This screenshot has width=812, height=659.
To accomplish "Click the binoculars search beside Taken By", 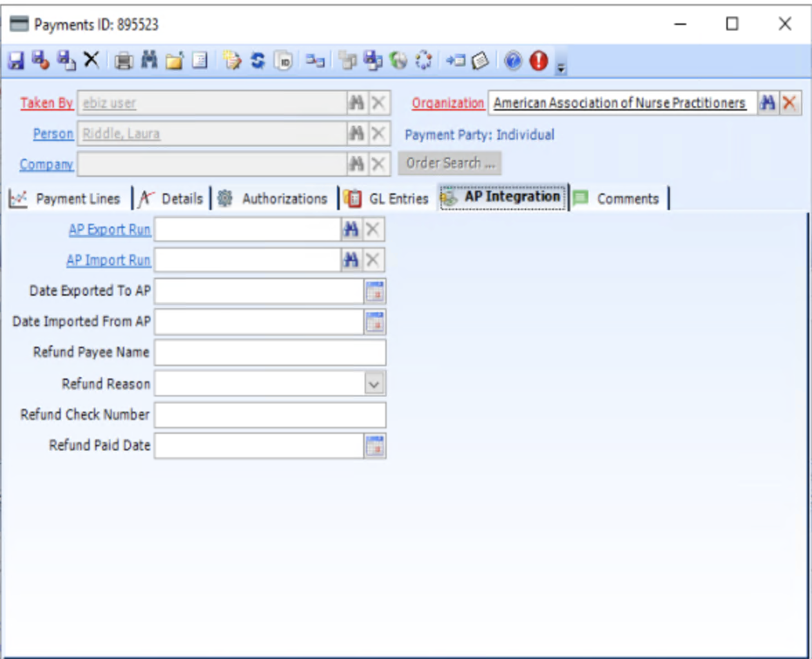I will click(356, 102).
